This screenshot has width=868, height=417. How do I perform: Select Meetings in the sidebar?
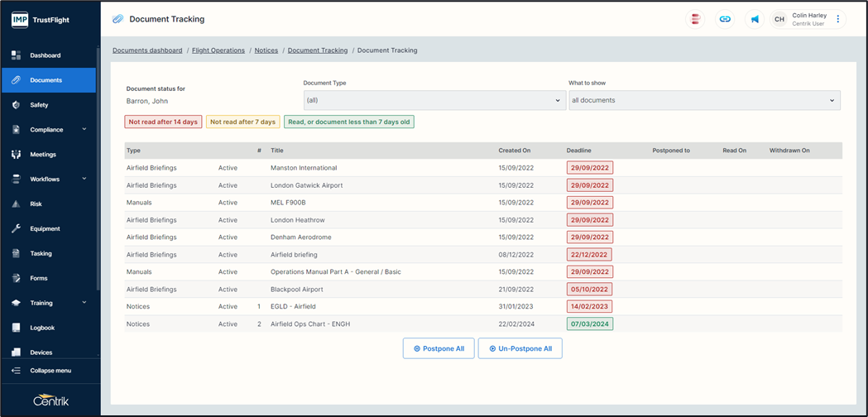point(43,155)
